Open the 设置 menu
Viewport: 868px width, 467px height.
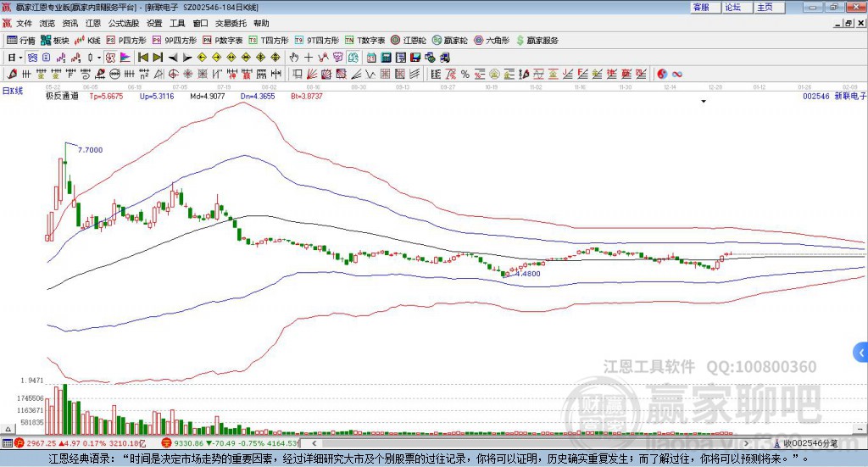click(x=154, y=23)
